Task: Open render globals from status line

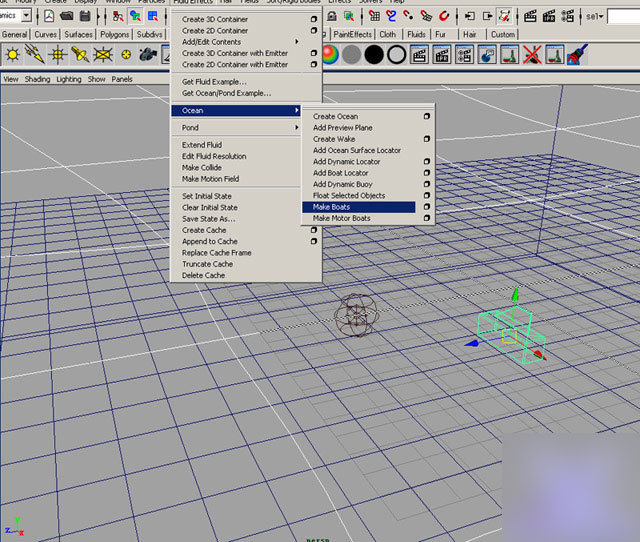Action: [x=568, y=16]
